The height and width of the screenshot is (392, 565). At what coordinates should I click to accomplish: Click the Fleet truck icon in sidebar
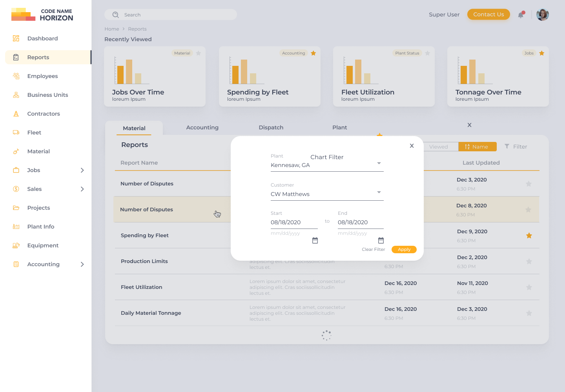[x=16, y=132]
